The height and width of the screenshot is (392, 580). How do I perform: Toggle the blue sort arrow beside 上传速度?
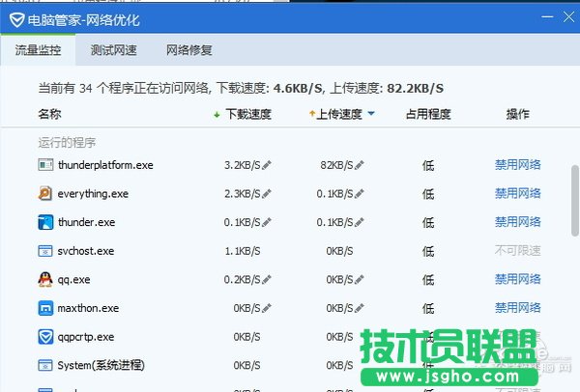[x=371, y=113]
